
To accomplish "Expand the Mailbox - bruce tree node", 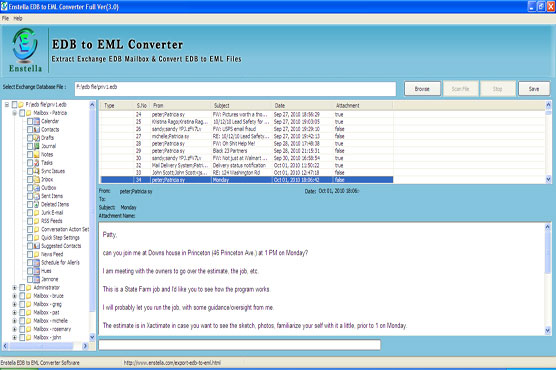I will pos(15,296).
